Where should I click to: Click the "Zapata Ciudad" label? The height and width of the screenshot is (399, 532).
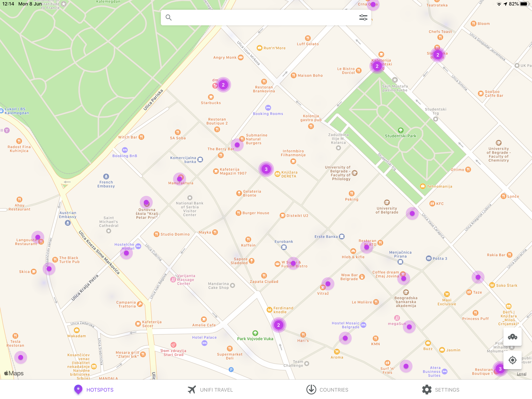[x=264, y=282]
